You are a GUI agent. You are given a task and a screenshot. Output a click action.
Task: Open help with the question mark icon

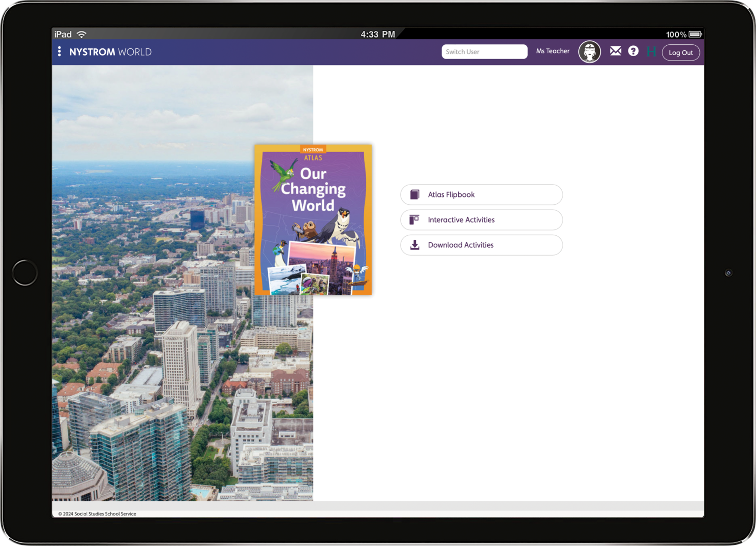[633, 51]
